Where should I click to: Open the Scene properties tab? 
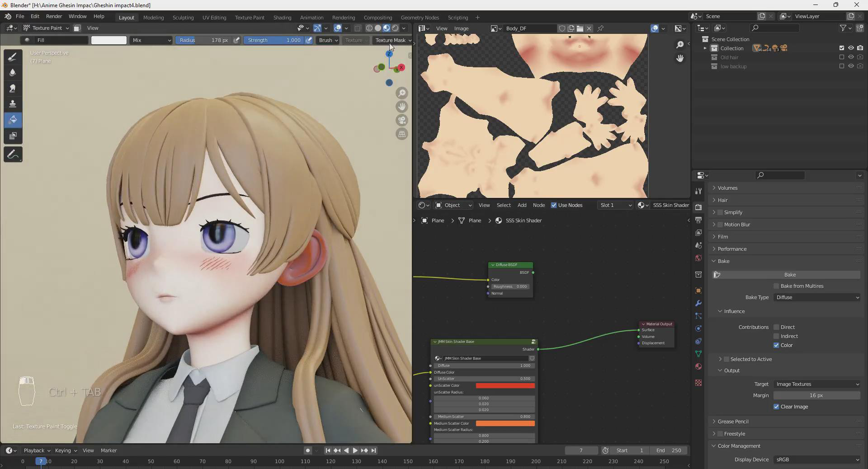pyautogui.click(x=698, y=245)
